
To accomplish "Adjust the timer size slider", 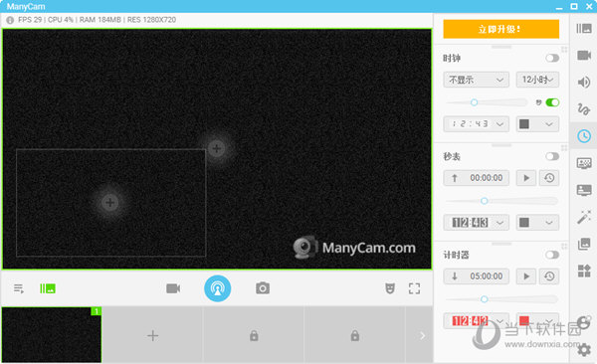I will tap(501, 299).
